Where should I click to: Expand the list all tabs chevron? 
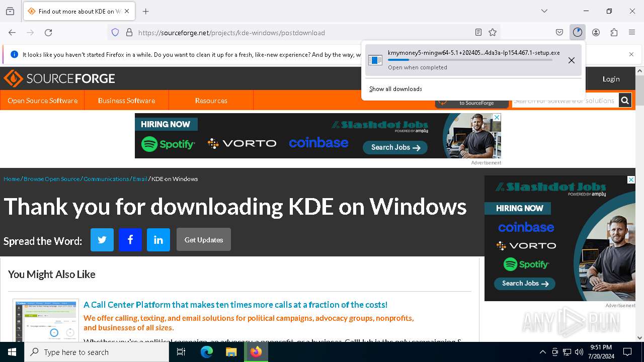pos(544,11)
